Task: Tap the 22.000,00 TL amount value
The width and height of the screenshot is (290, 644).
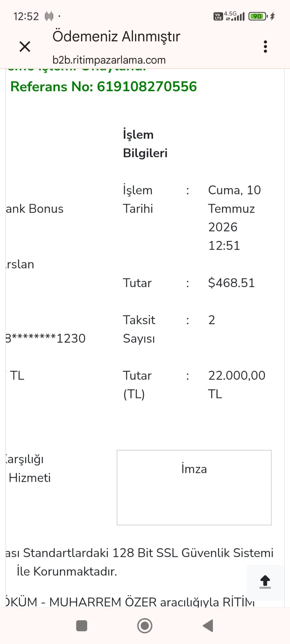Action: point(237,385)
